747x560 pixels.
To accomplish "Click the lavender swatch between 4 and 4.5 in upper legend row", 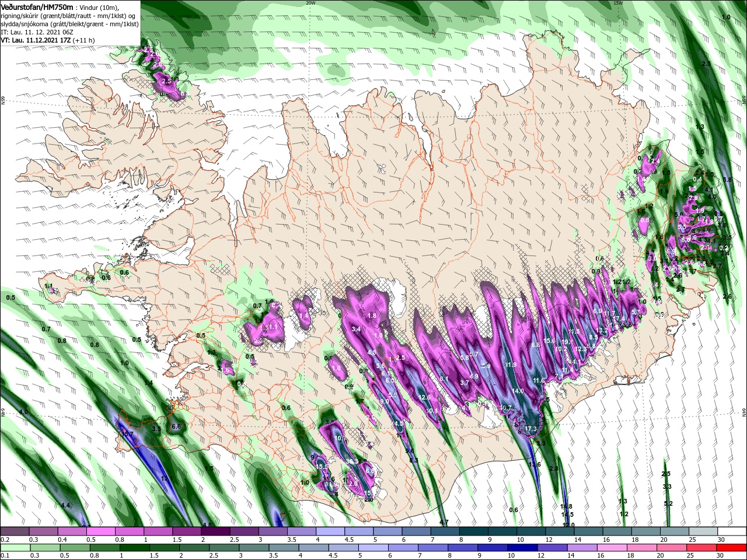I will pos(330,531).
